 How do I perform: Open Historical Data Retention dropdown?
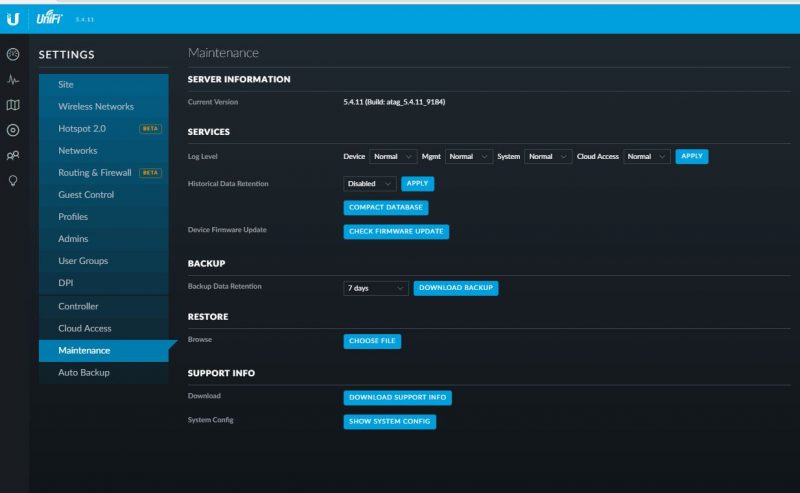tap(370, 184)
